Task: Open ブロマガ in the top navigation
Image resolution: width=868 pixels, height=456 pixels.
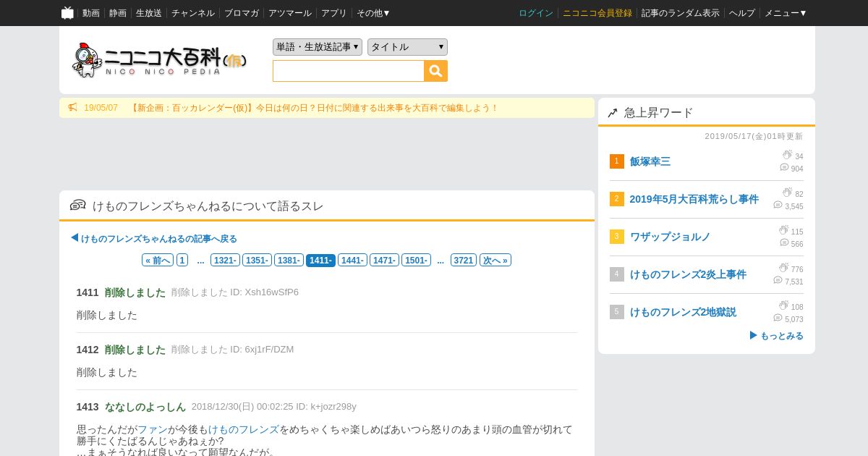Action: point(242,13)
